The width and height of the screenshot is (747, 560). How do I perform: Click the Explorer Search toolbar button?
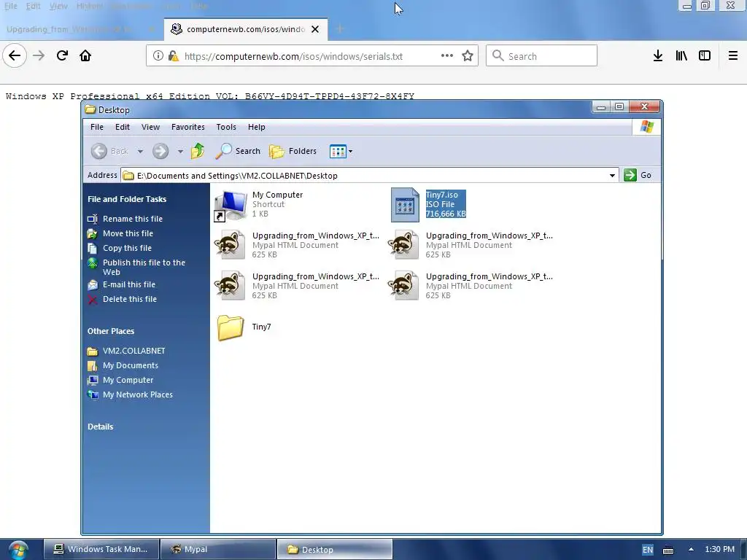coord(238,151)
